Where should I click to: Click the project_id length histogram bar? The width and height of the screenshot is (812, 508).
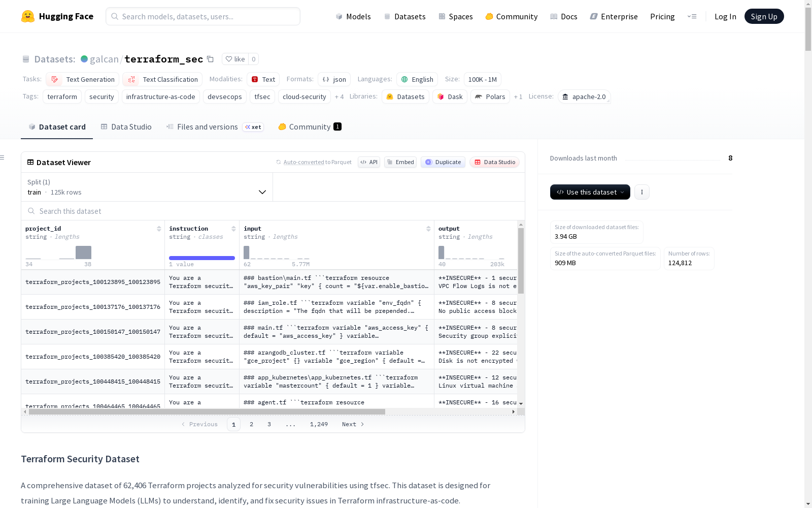83,252
